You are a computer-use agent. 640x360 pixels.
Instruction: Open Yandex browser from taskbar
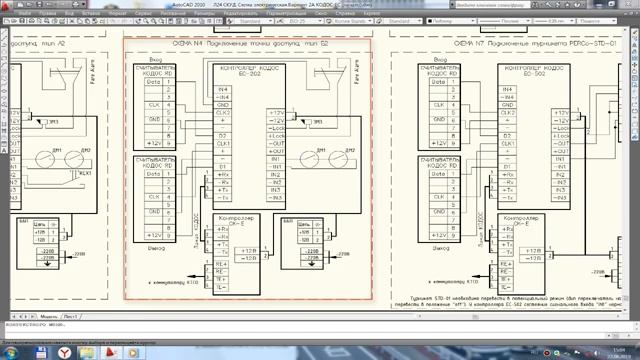64,352
